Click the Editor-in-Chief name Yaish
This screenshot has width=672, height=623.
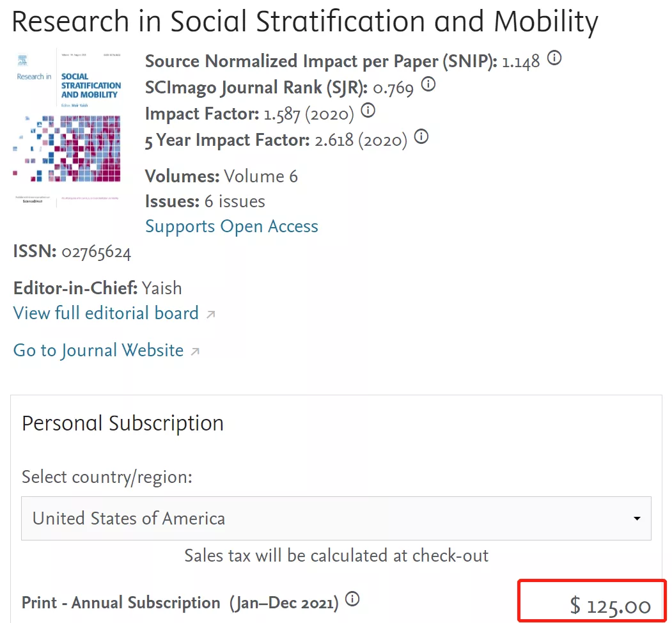point(162,288)
